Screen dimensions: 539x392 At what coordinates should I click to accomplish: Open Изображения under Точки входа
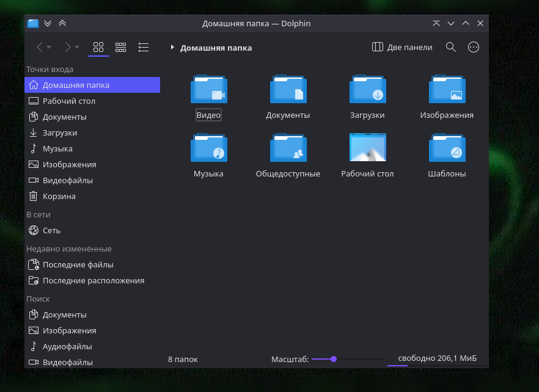tap(92, 165)
